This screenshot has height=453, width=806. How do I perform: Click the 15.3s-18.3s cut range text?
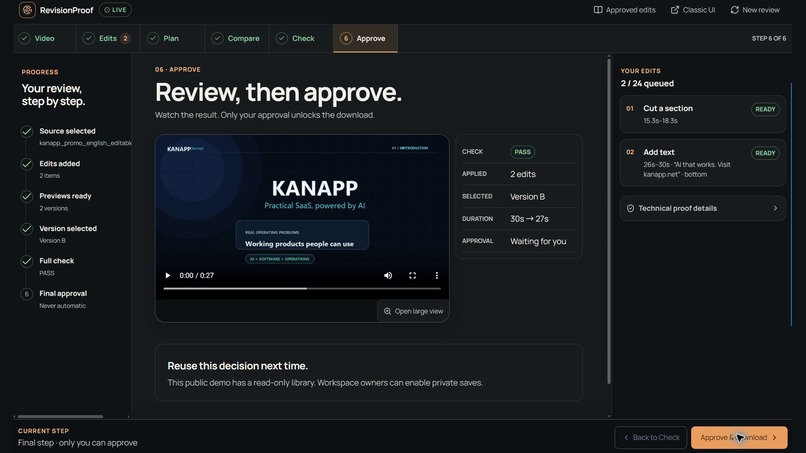pyautogui.click(x=660, y=121)
